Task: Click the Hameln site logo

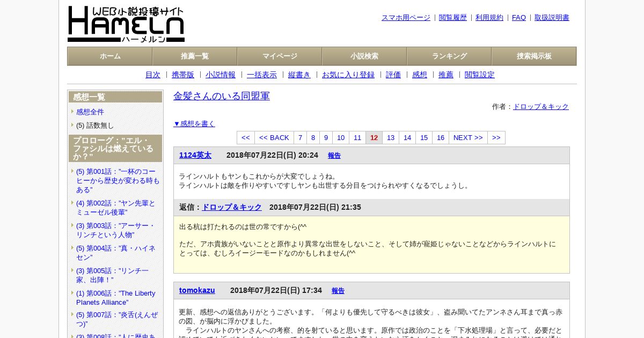Action: click(126, 24)
